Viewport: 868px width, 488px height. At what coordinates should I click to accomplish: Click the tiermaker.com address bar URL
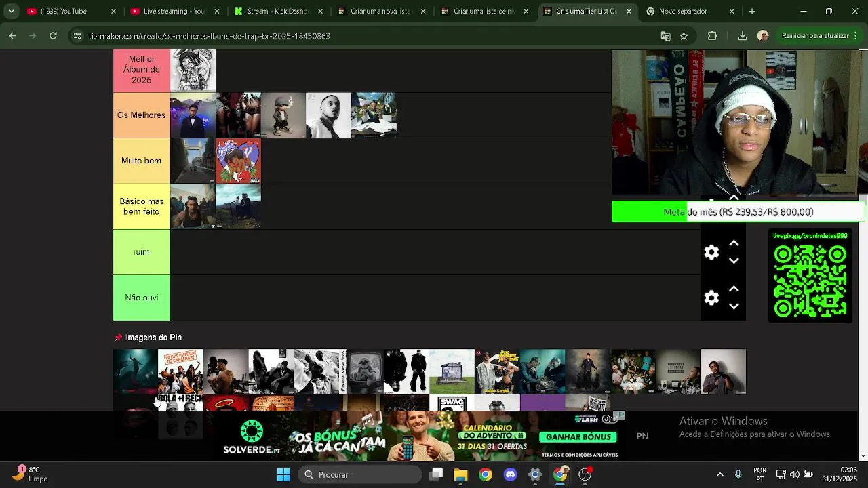point(209,36)
